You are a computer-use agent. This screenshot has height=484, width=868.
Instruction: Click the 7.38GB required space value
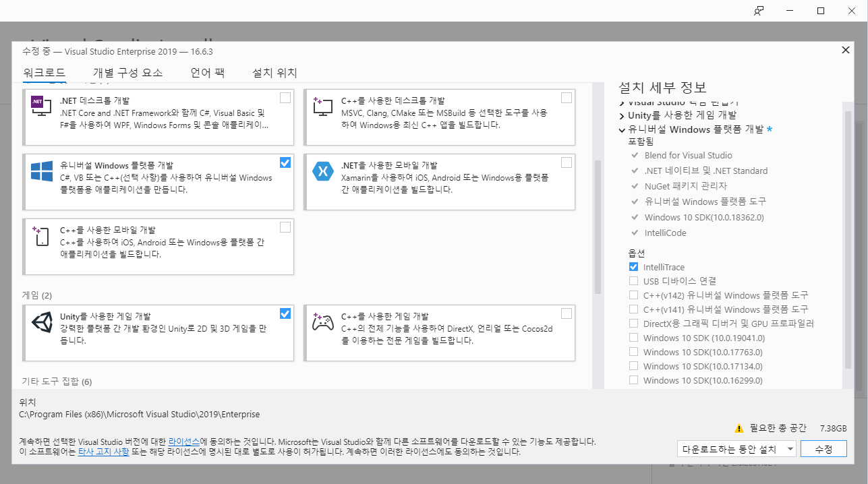pyautogui.click(x=833, y=428)
